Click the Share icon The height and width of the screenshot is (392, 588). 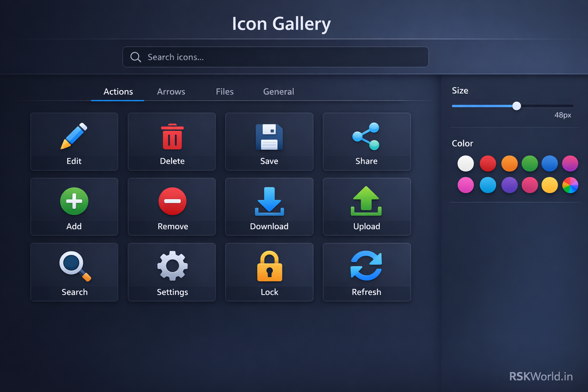coord(366,137)
